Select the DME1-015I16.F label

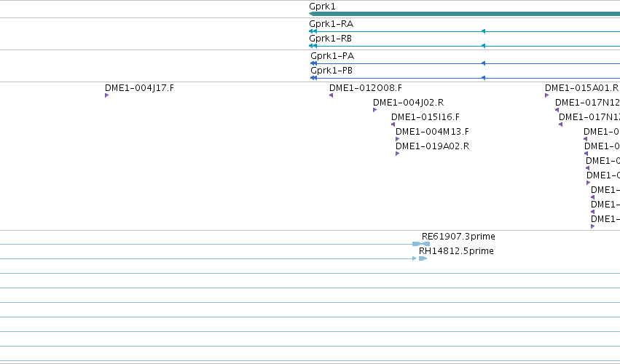[425, 117]
